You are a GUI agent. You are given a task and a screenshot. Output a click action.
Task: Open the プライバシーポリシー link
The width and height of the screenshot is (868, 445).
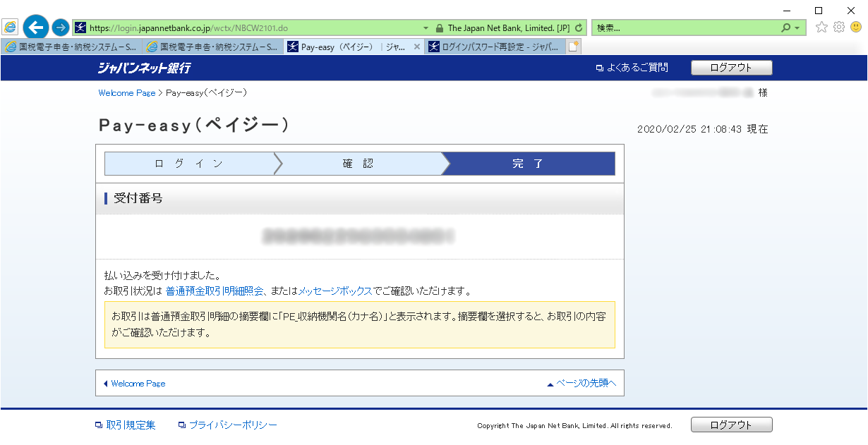(228, 425)
